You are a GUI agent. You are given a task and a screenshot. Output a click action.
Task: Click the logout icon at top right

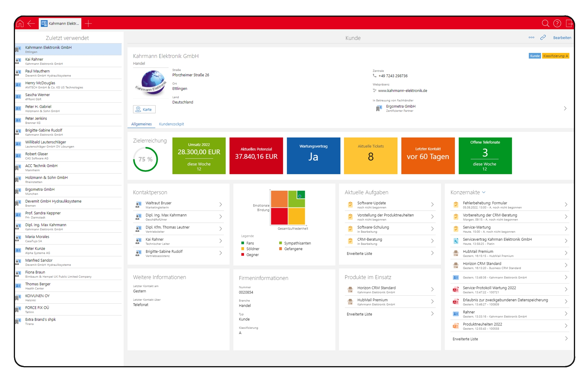coord(569,24)
